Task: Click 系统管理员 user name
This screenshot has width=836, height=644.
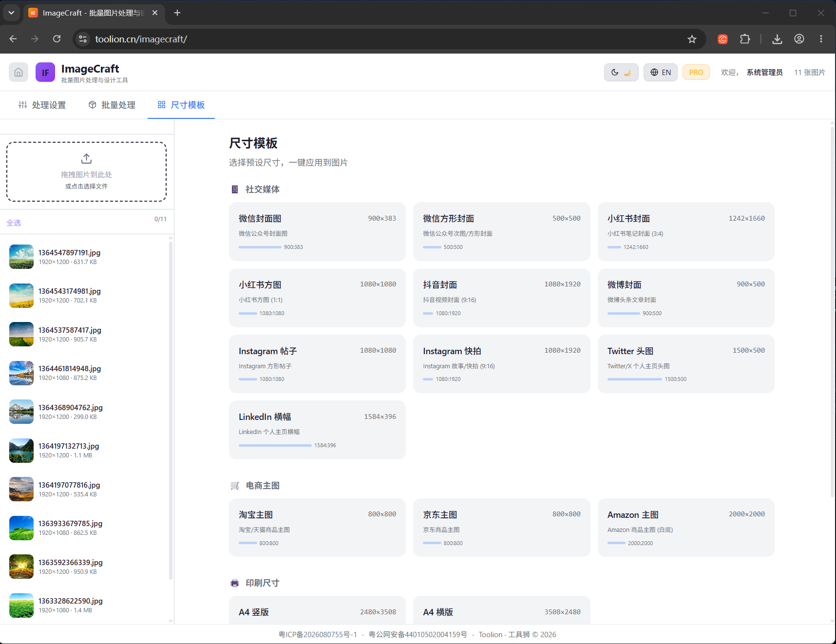Action: tap(765, 72)
